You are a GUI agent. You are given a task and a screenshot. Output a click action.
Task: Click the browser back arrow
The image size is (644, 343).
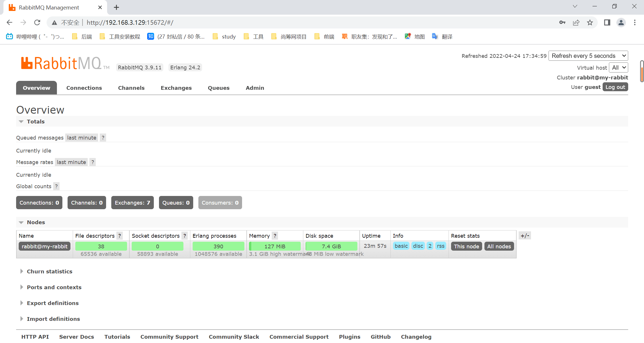tap(9, 22)
